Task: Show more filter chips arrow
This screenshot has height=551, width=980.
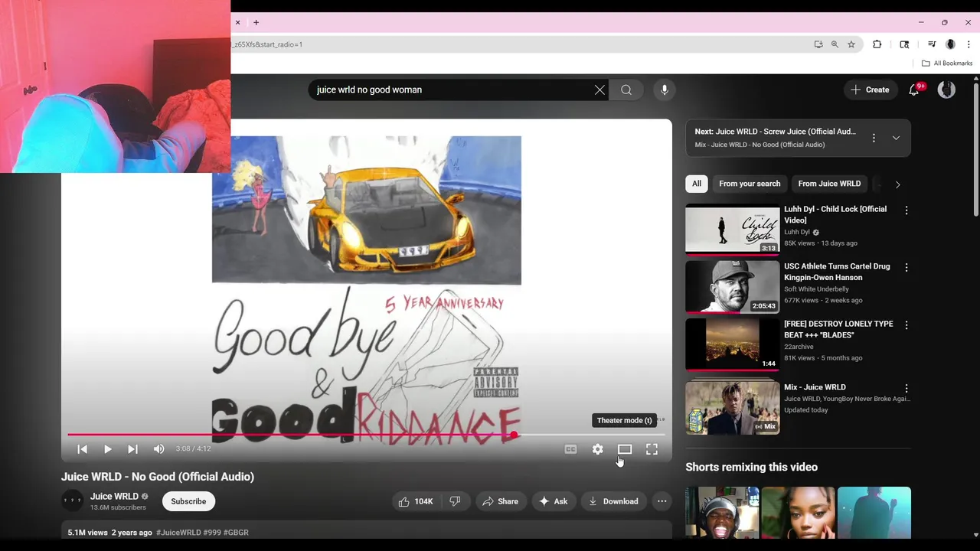Action: point(897,184)
